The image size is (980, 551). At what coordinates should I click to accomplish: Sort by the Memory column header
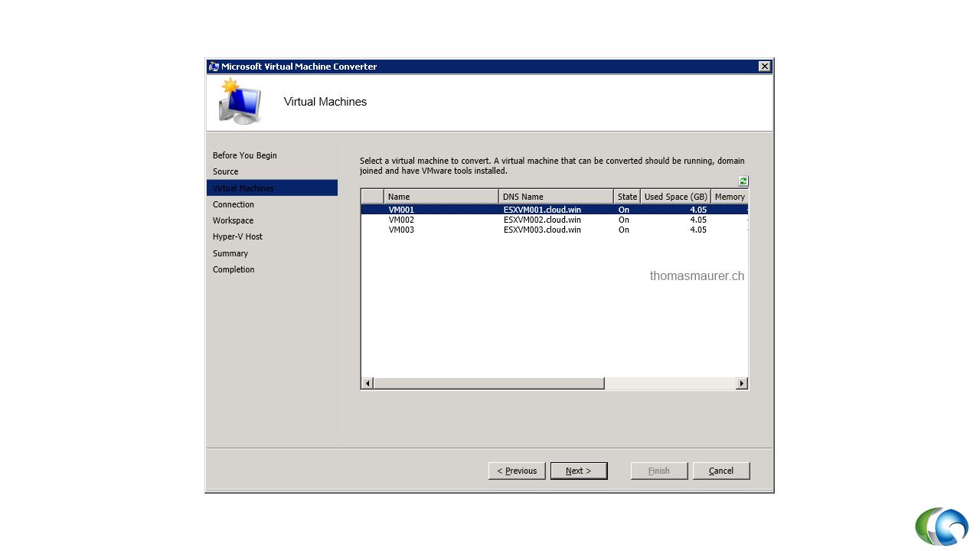click(x=730, y=197)
